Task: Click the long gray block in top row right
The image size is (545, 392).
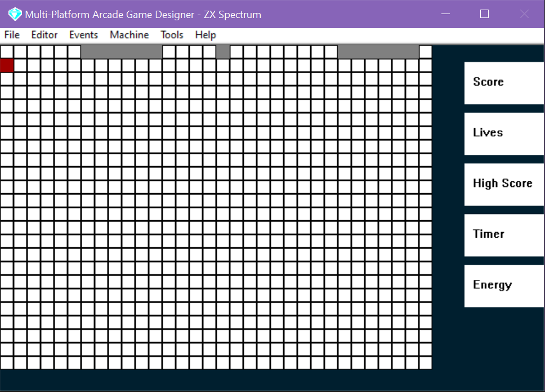Action: (x=378, y=52)
